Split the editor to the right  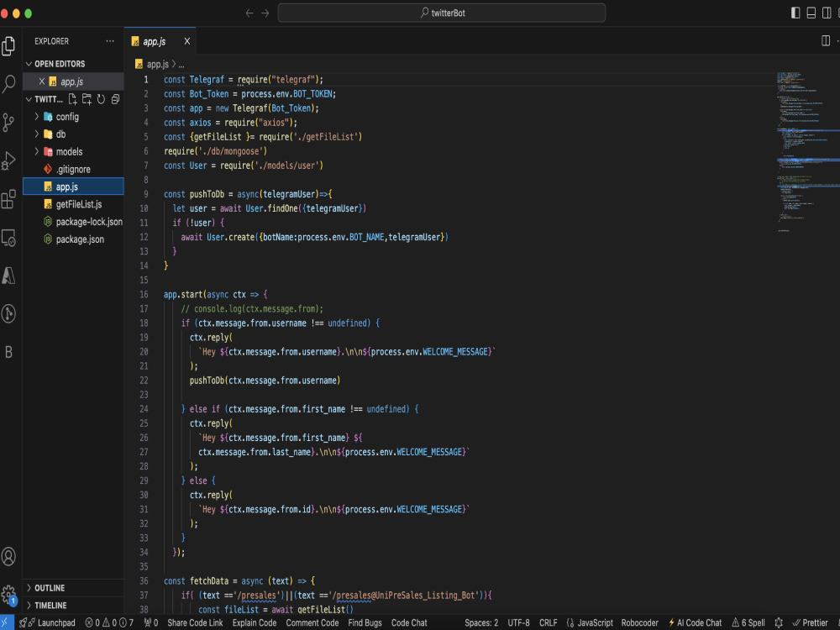coord(826,40)
